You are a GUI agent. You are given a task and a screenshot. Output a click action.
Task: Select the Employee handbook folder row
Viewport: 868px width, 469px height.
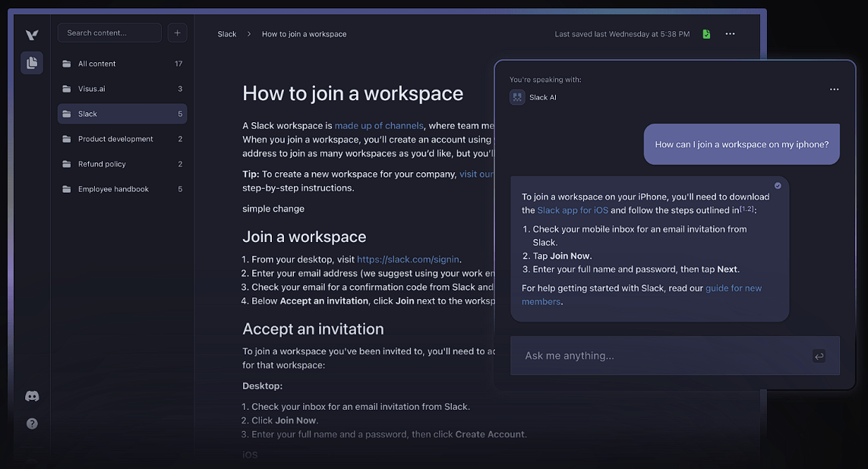pyautogui.click(x=122, y=189)
